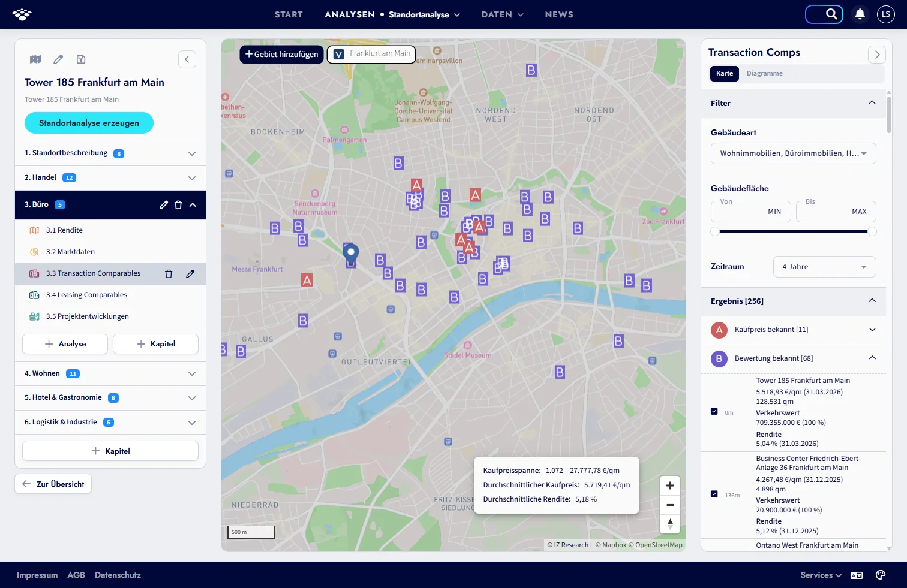Uncheck Tower 185 Frankfurt am Main result
The width and height of the screenshot is (907, 588).
coord(714,411)
